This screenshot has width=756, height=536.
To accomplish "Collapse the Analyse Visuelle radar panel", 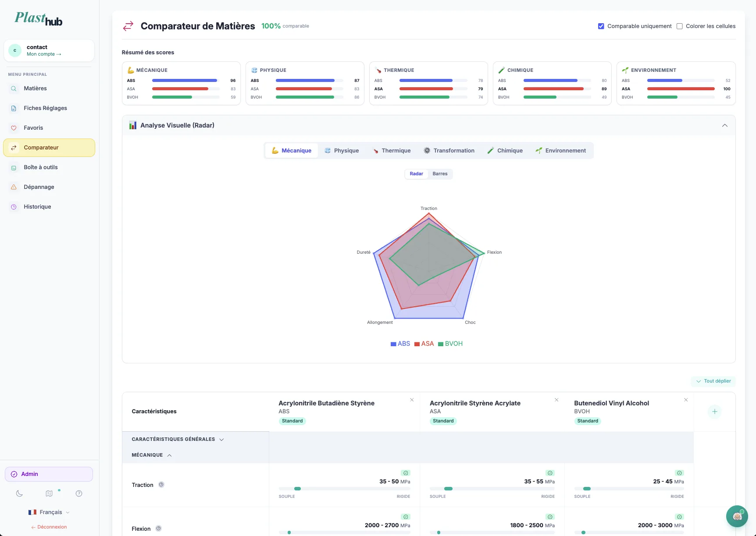I will click(x=725, y=125).
